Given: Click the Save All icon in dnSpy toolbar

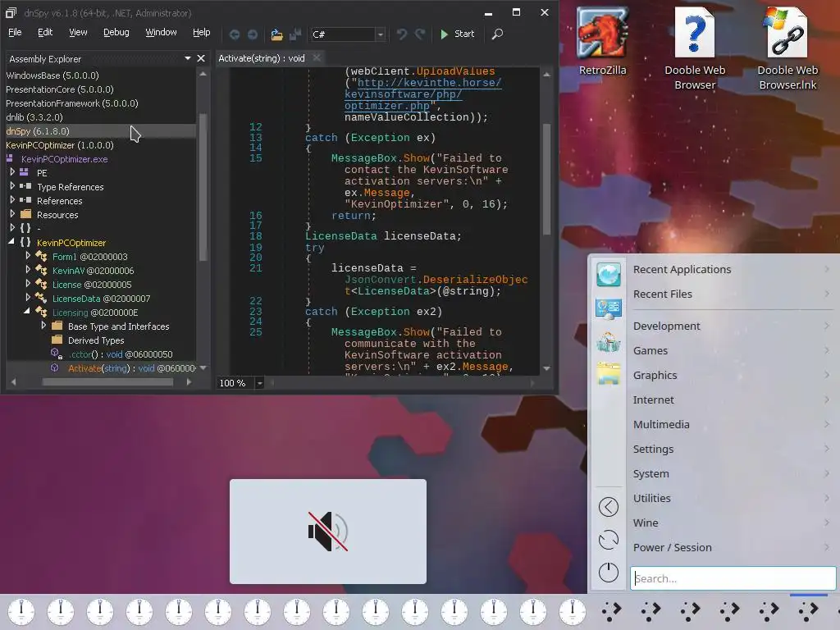Looking at the screenshot, I should click(294, 34).
